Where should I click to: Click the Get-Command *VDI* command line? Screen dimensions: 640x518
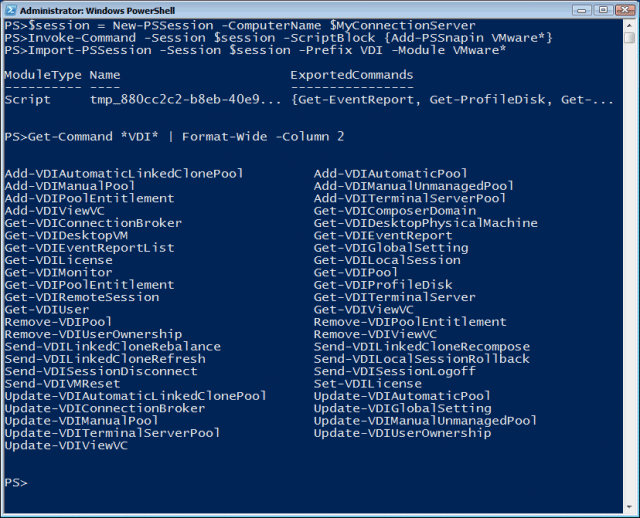(x=174, y=137)
